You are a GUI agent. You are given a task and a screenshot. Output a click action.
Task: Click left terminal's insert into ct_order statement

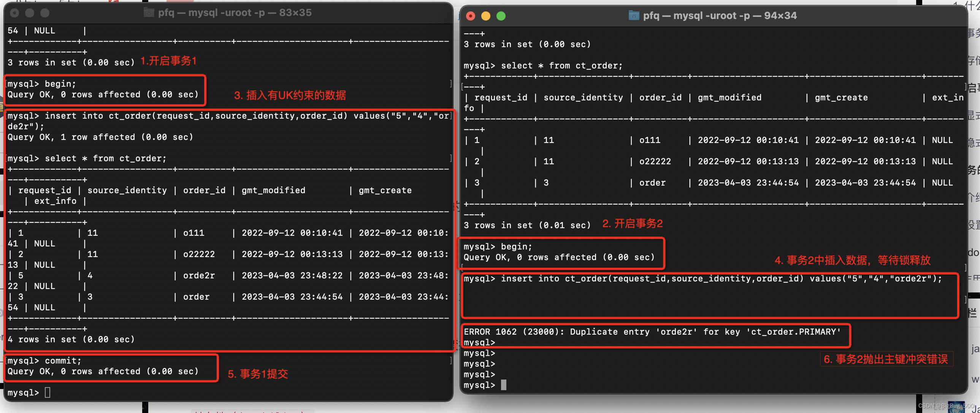pyautogui.click(x=228, y=121)
